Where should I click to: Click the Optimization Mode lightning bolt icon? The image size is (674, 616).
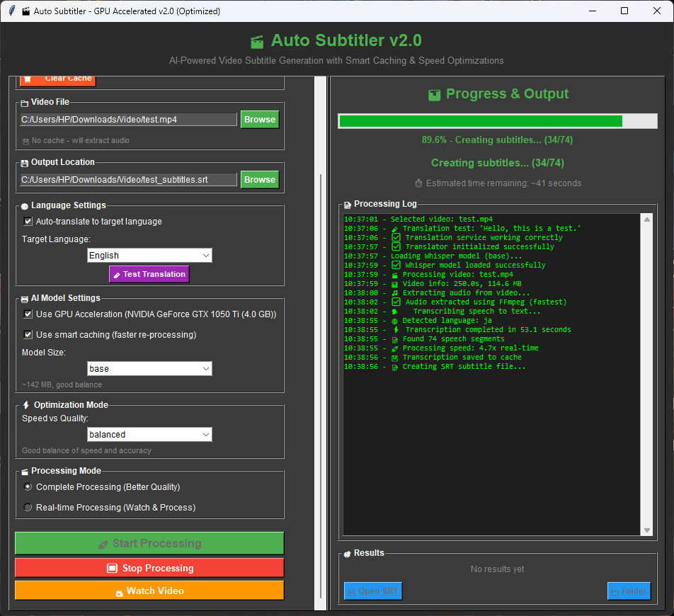pos(25,405)
